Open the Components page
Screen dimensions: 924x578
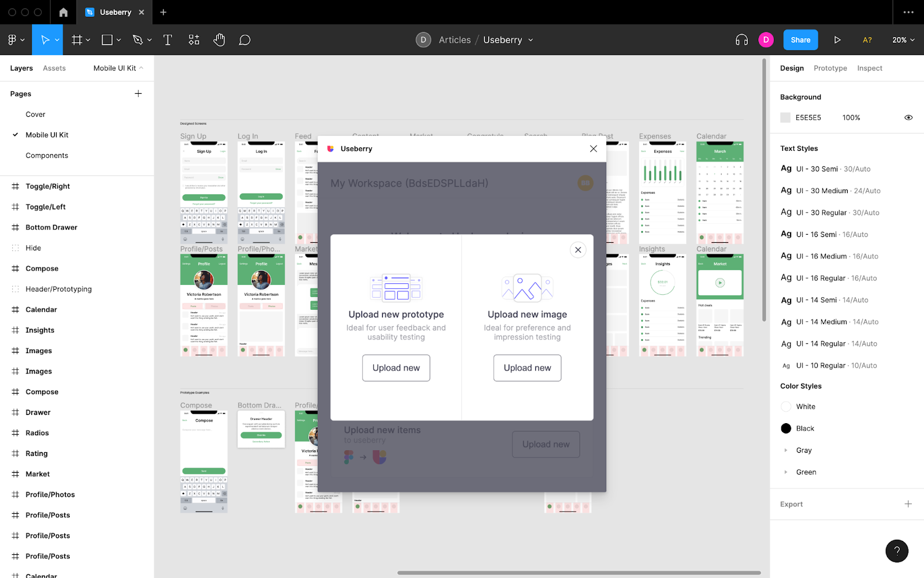pyautogui.click(x=47, y=155)
